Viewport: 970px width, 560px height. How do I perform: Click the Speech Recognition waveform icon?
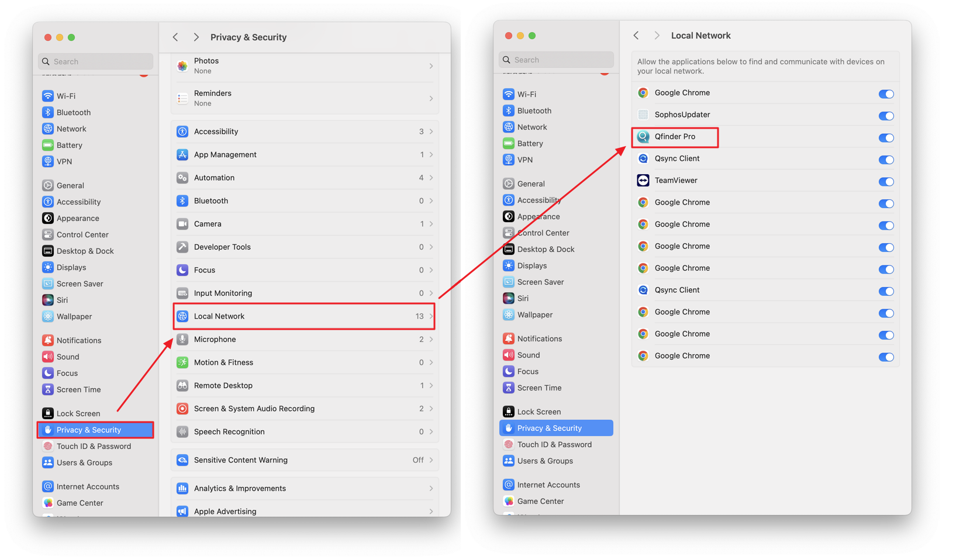coord(182,431)
